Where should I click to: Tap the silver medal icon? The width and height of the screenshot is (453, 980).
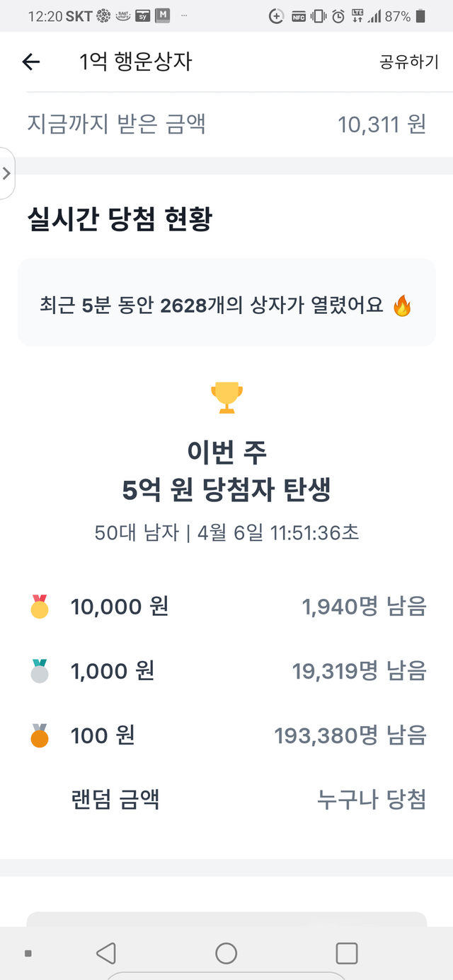[x=40, y=671]
